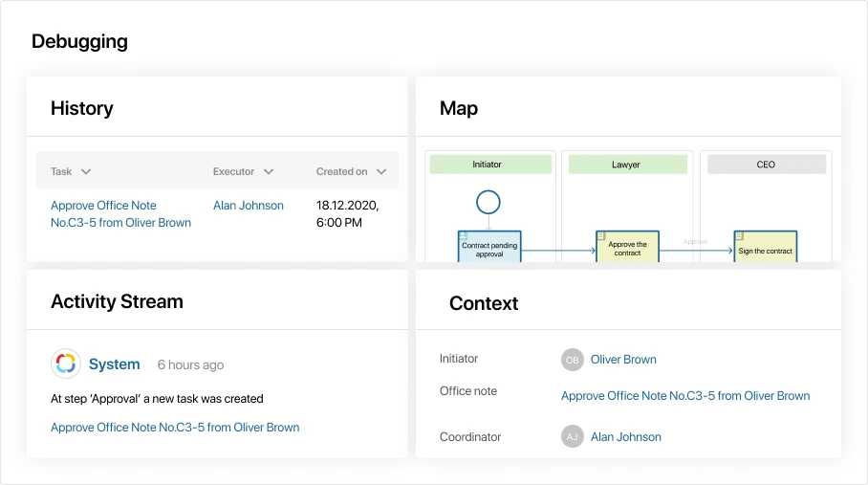This screenshot has height=485, width=868.
Task: Open the Office note link in Context
Action: pos(684,396)
